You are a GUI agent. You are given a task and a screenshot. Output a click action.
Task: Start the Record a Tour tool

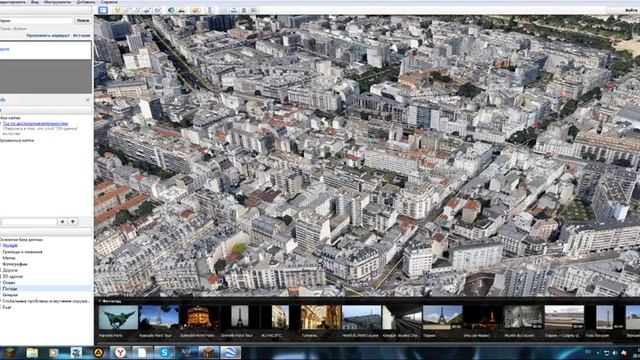click(157, 10)
